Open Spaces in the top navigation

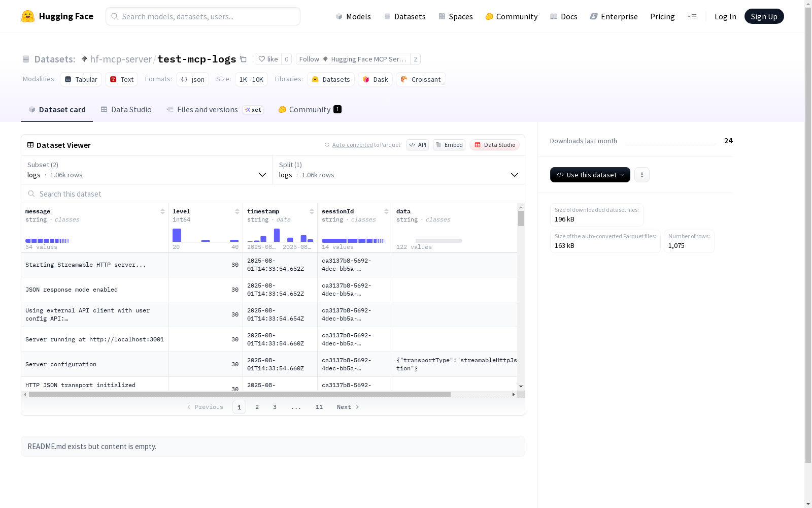pos(456,16)
